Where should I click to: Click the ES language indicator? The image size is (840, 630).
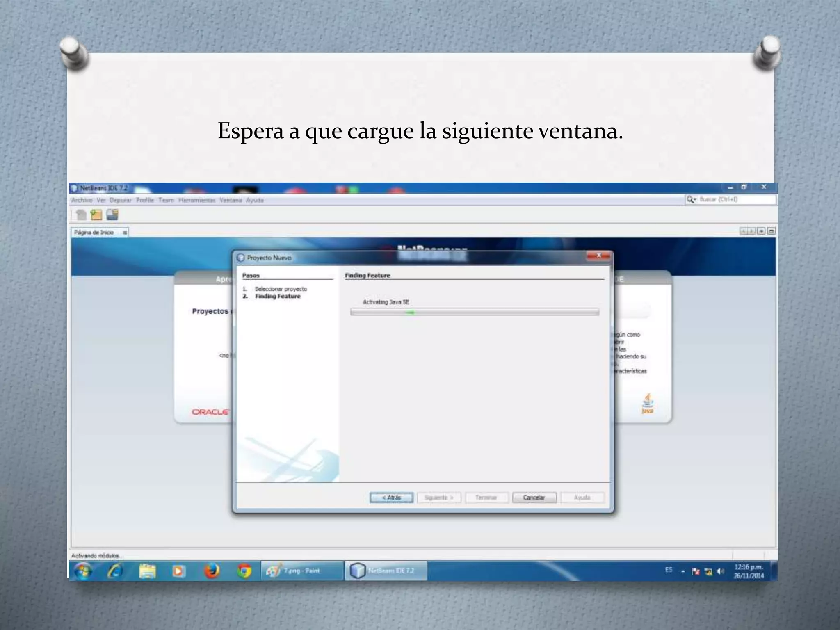pos(669,570)
